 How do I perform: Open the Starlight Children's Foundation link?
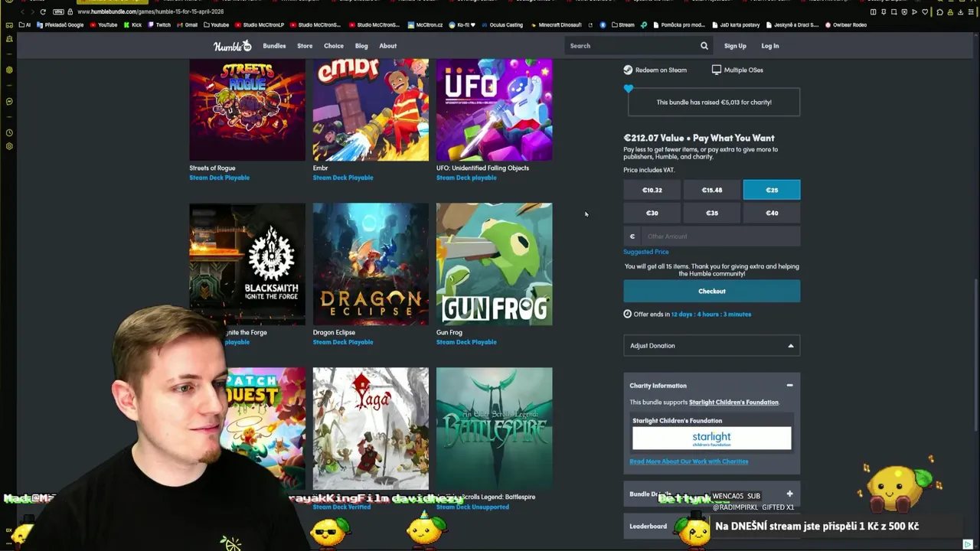coord(733,403)
